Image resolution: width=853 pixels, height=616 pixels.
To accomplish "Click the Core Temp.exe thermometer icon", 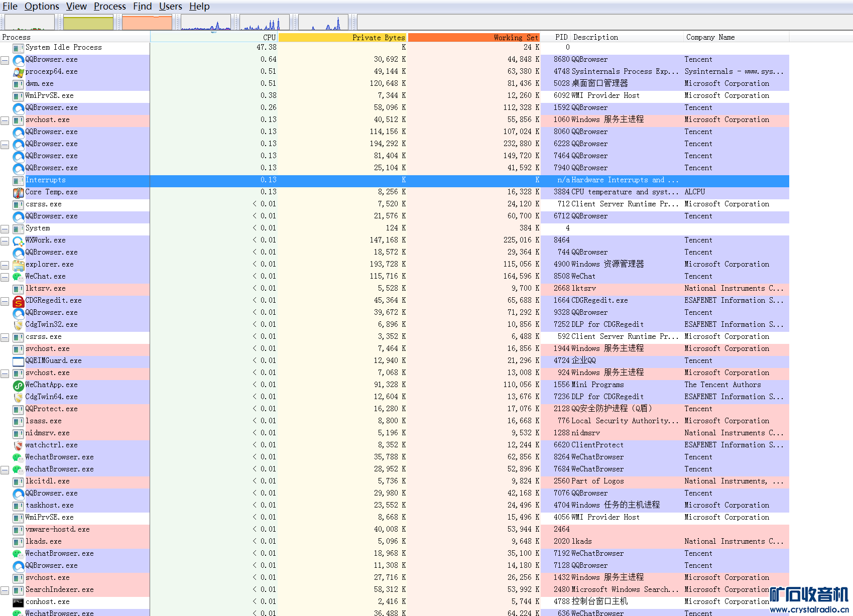I will click(x=18, y=192).
